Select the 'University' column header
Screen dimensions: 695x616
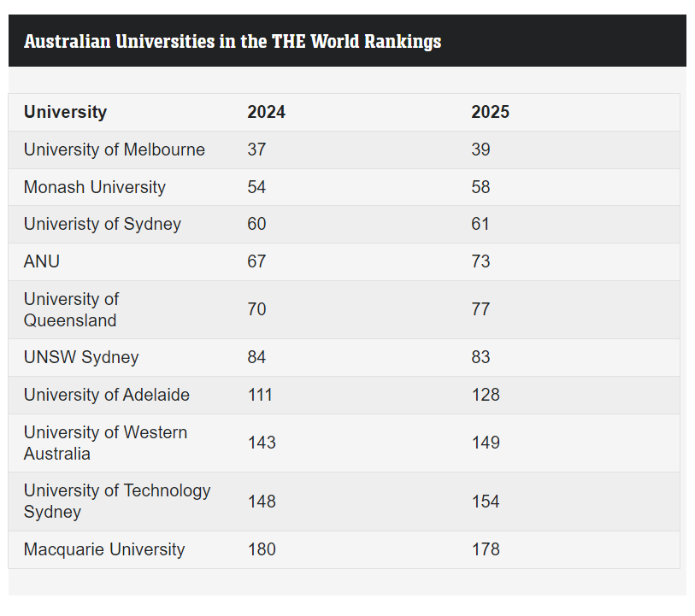65,112
